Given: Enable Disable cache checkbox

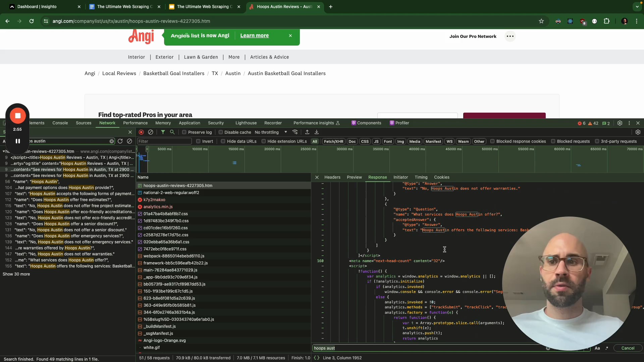Looking at the screenshot, I should tap(221, 132).
